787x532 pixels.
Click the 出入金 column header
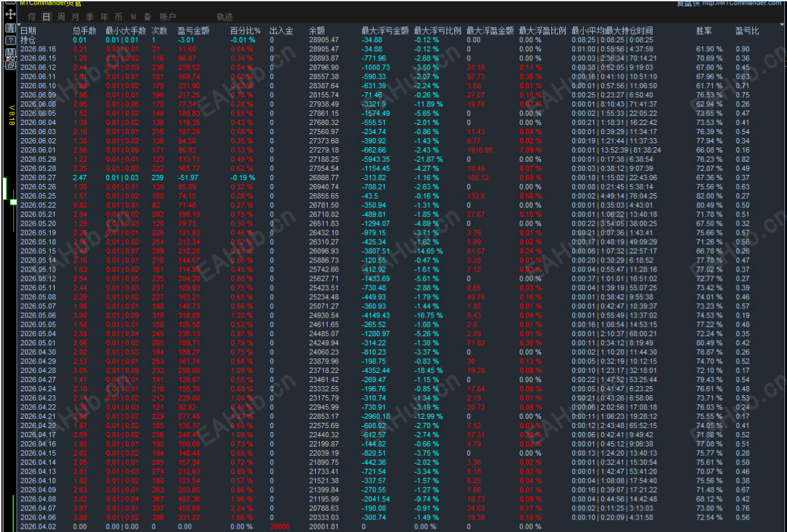click(281, 31)
